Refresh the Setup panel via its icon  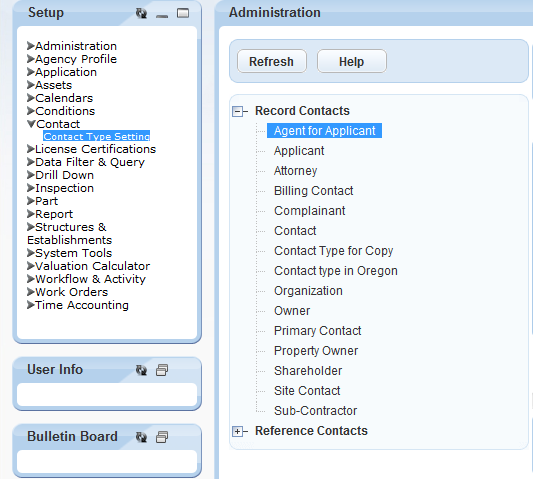coord(141,13)
